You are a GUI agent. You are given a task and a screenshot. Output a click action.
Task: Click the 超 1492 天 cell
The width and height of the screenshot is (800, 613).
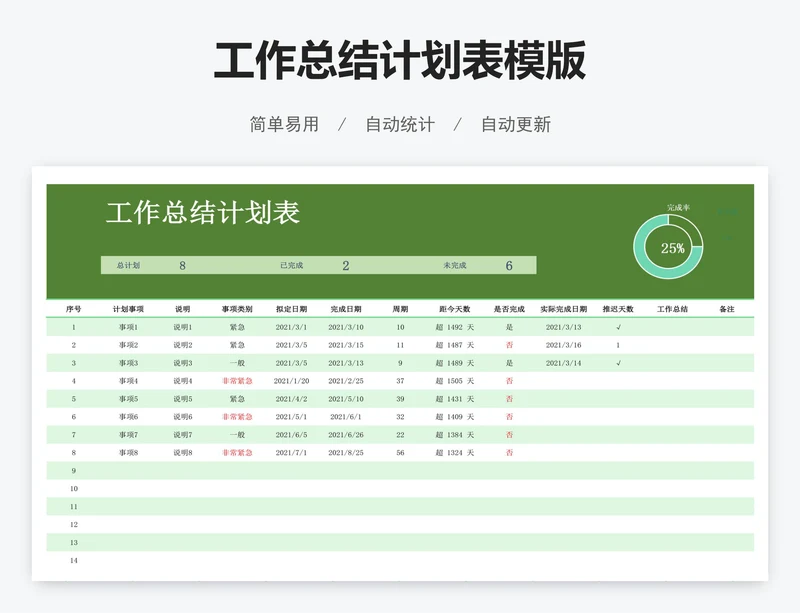click(x=455, y=327)
